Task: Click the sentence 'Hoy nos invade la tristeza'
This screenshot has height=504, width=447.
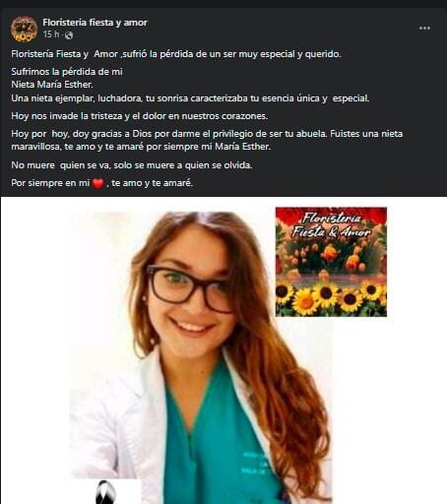Action: click(x=140, y=116)
